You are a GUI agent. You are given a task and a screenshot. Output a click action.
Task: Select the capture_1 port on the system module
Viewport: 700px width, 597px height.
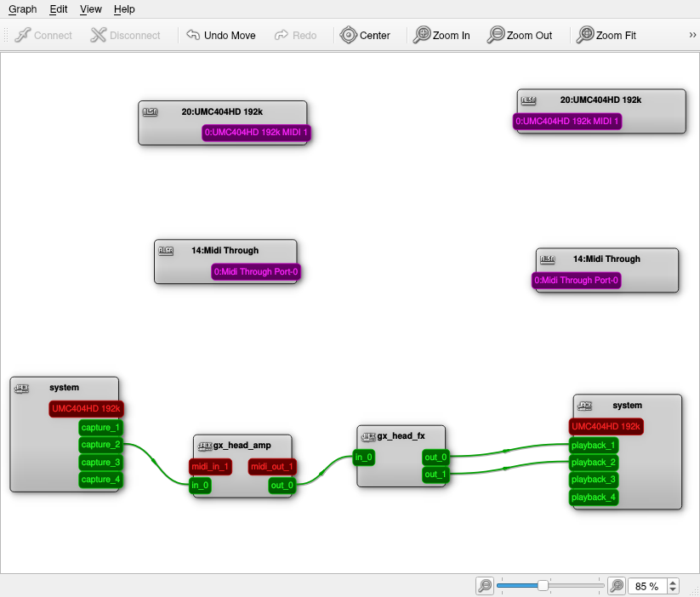click(100, 427)
